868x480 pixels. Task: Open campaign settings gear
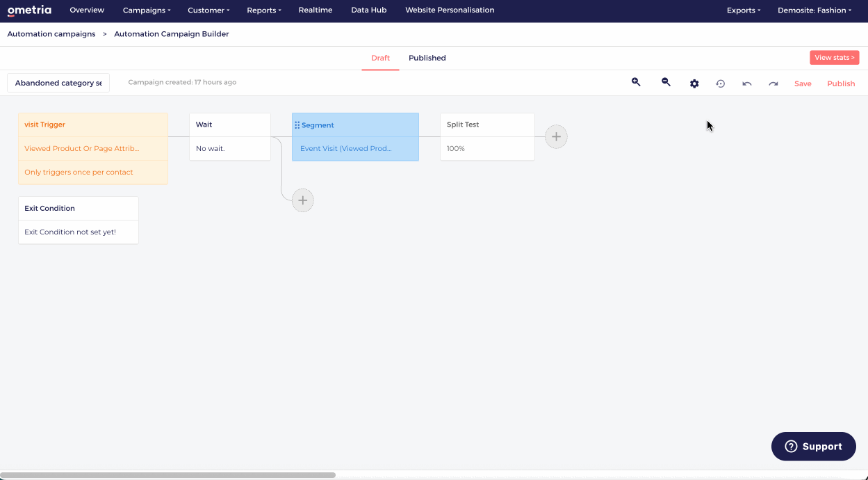click(x=694, y=83)
